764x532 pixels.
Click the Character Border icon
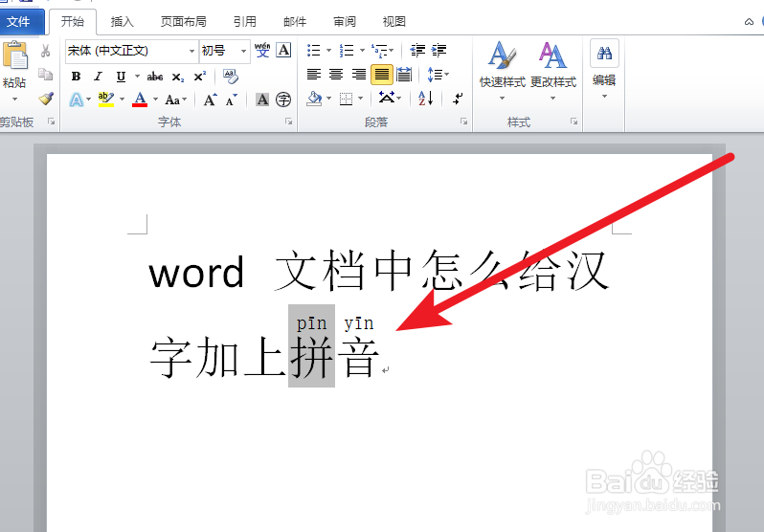pyautogui.click(x=283, y=50)
